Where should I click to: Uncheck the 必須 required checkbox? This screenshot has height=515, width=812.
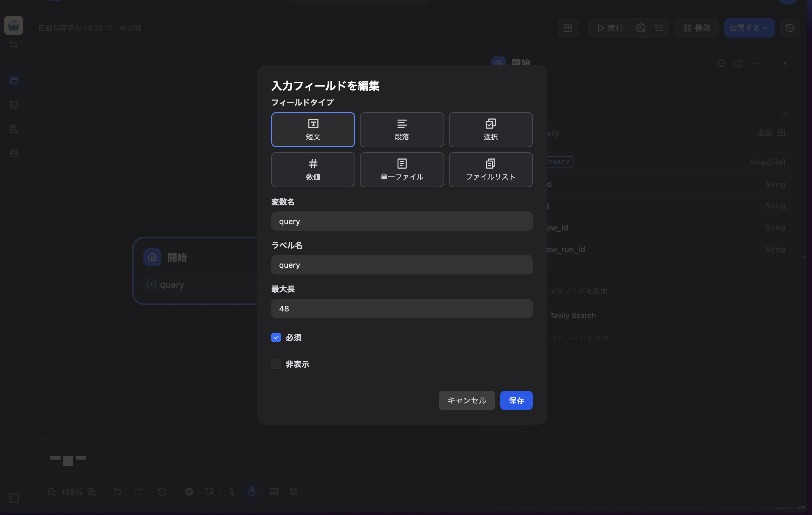(x=276, y=337)
